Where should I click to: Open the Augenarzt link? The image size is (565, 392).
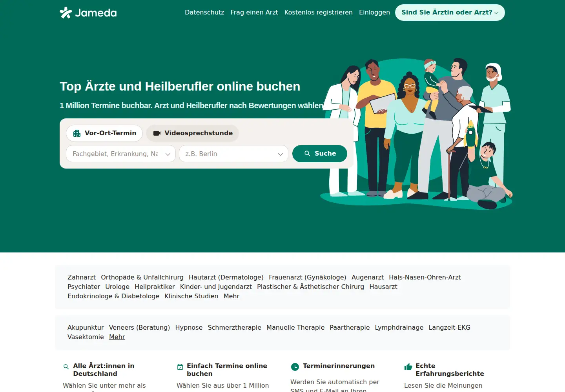[x=368, y=277]
